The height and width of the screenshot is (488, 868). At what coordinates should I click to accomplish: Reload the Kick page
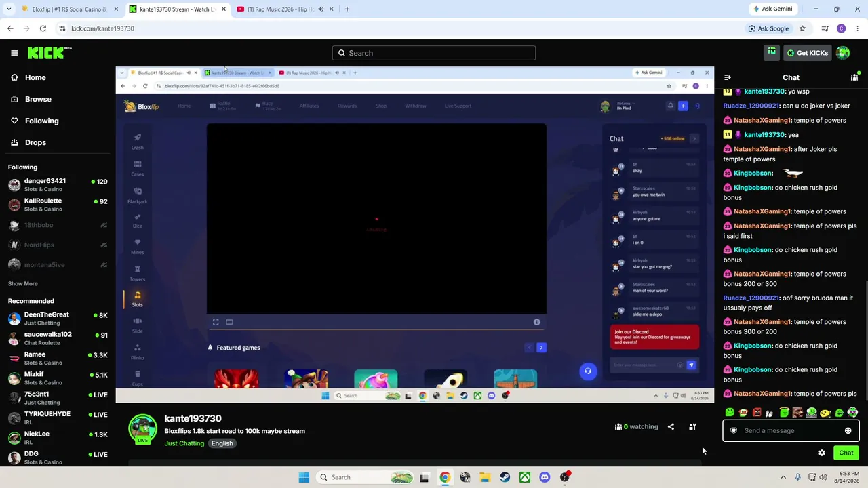point(43,28)
